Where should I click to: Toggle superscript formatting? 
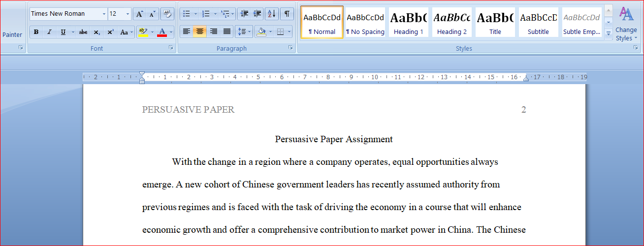pos(111,32)
